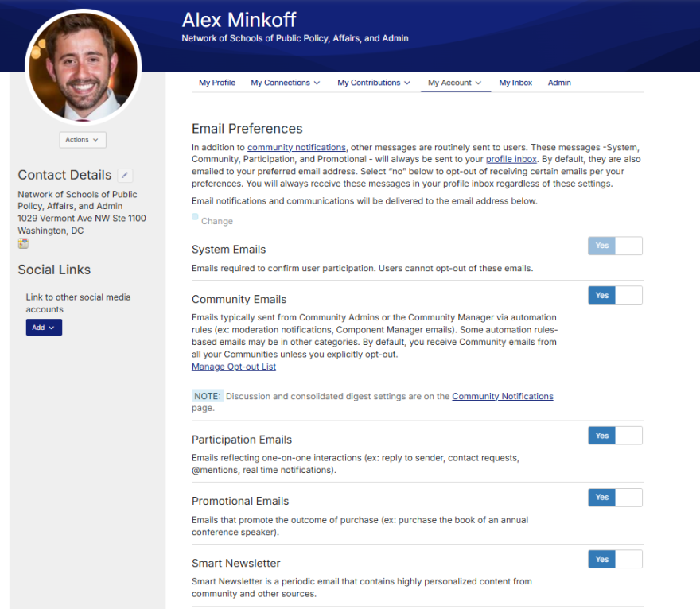Expand the My Connections menu
700x609 pixels.
coord(285,83)
